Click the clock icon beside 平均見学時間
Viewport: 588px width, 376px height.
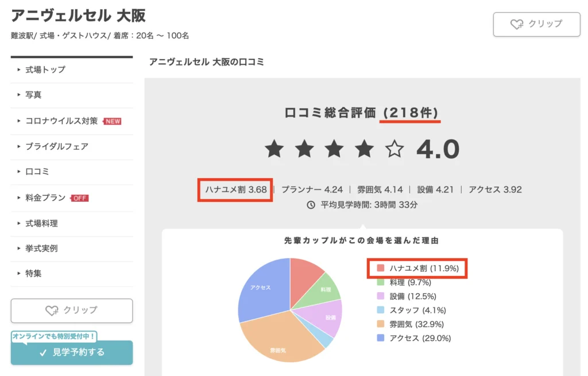click(311, 205)
